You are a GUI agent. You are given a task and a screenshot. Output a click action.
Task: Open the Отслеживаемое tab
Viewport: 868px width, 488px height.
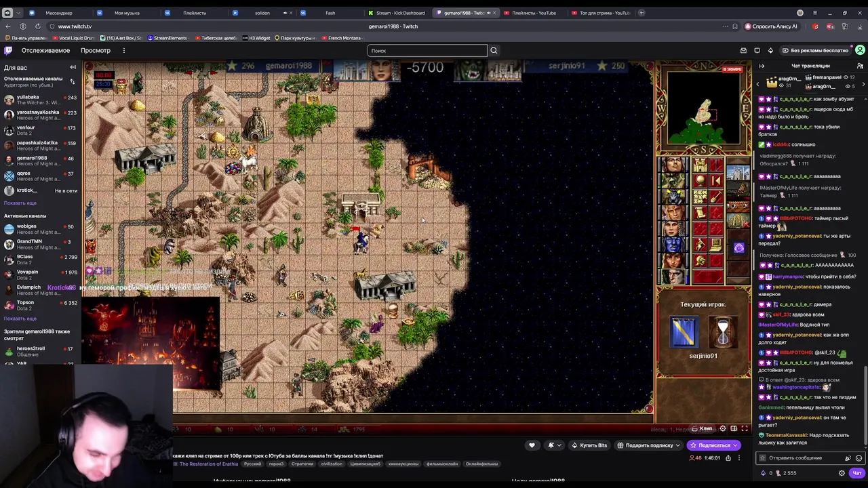(45, 50)
